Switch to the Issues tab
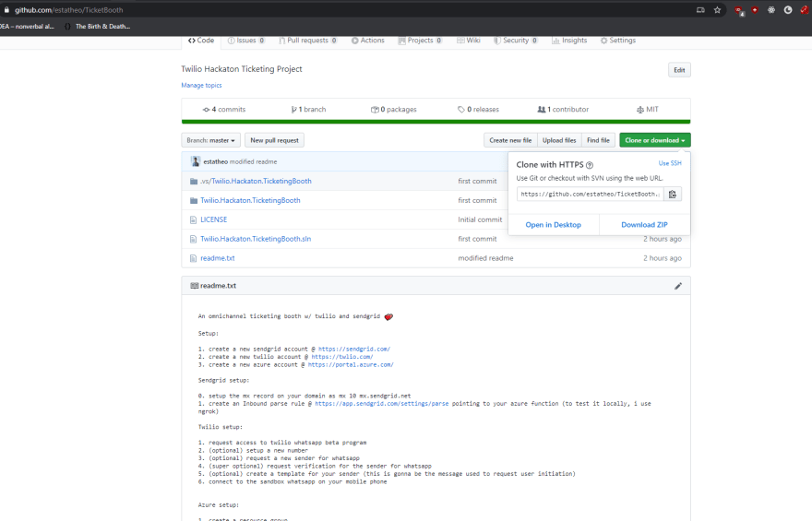Viewport: 812px width, 521px height. point(246,41)
